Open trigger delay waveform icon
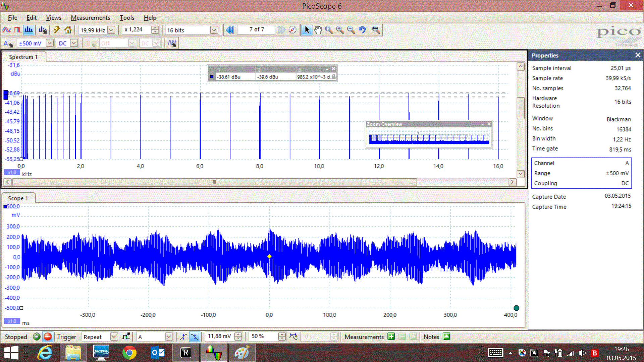This screenshot has width=644, height=362. (293, 337)
